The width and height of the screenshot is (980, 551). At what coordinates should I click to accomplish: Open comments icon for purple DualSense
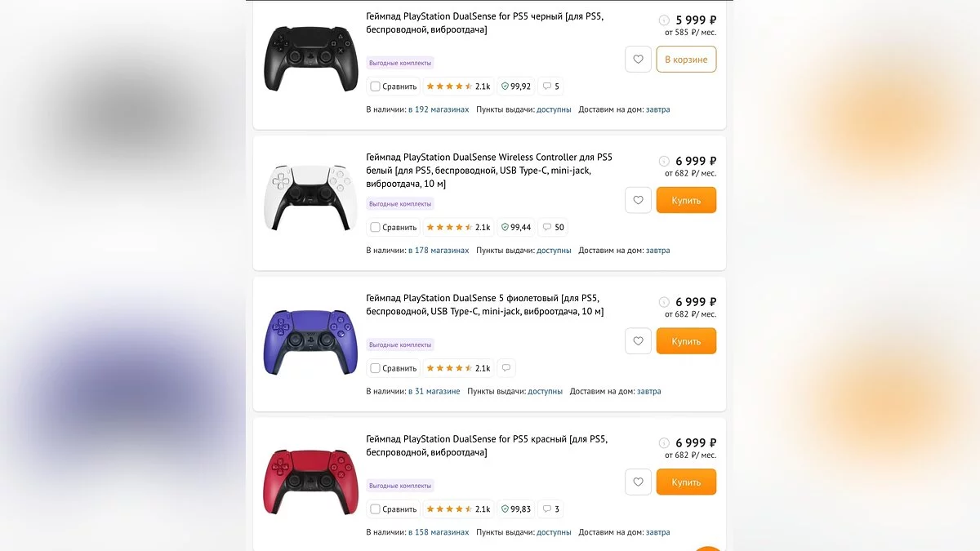pos(506,368)
